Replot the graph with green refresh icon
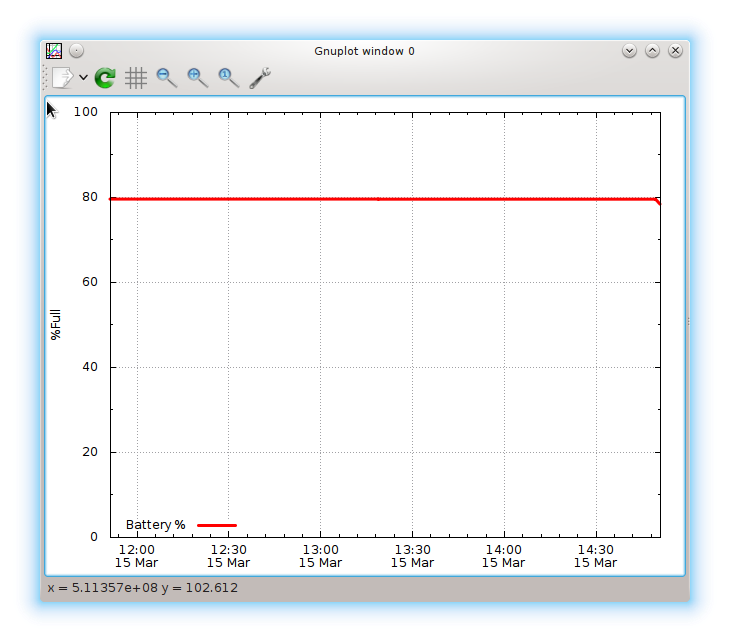The height and width of the screenshot is (642, 730). pyautogui.click(x=105, y=78)
